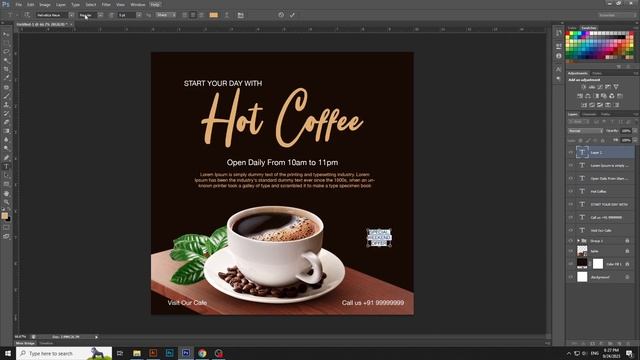Select the Rectangular Marquee tool
Viewport: 640px width, 360px height.
coord(6,43)
